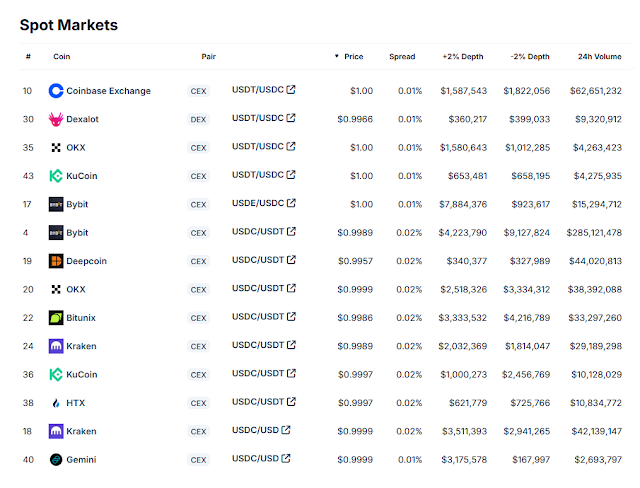The width and height of the screenshot is (640, 488).
Task: Sort table by +2% Depth header
Action: pyautogui.click(x=463, y=57)
